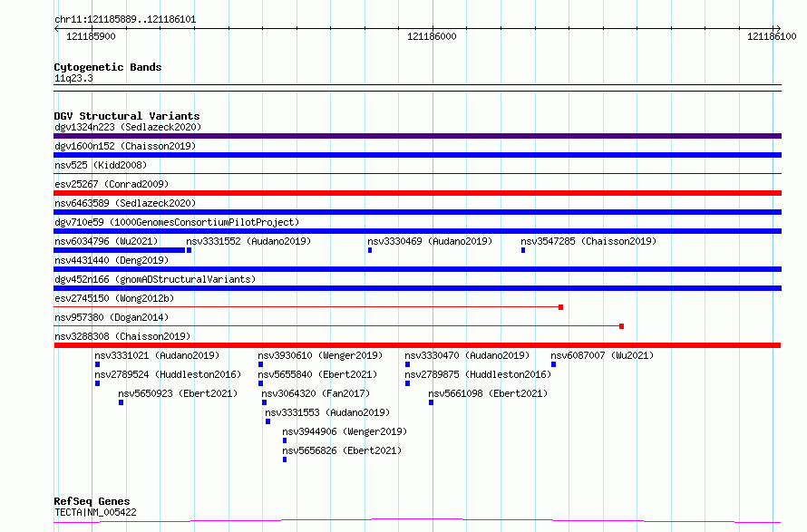Image resolution: width=807 pixels, height=532 pixels.
Task: Click the nsv5656826 (Ebert2021) label
Action: tap(342, 450)
